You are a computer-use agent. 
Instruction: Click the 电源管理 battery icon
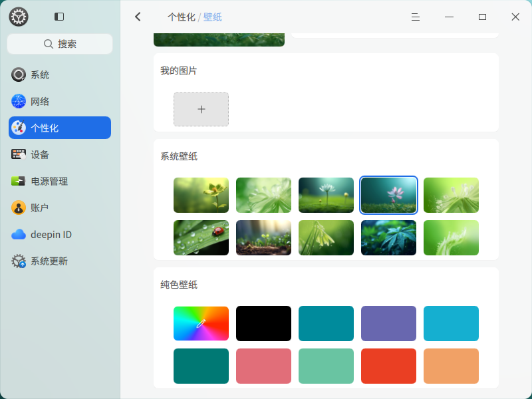(x=19, y=181)
